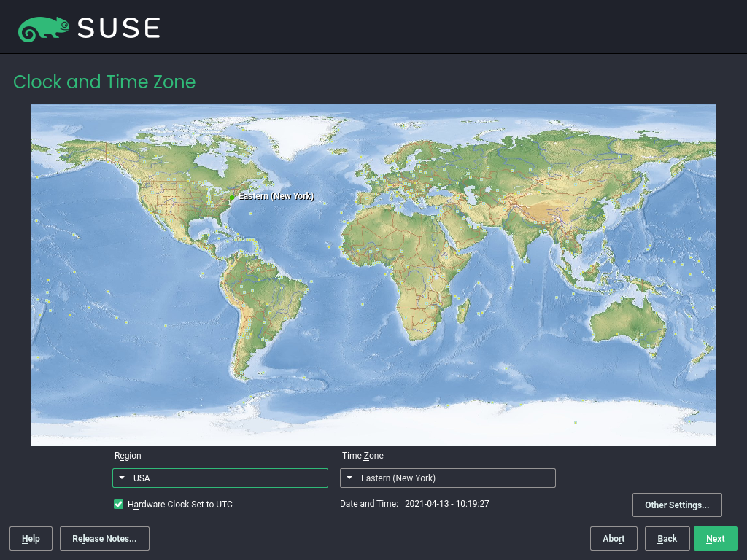The height and width of the screenshot is (560, 747).
Task: Open Other Settings for date and time
Action: pyautogui.click(x=676, y=505)
